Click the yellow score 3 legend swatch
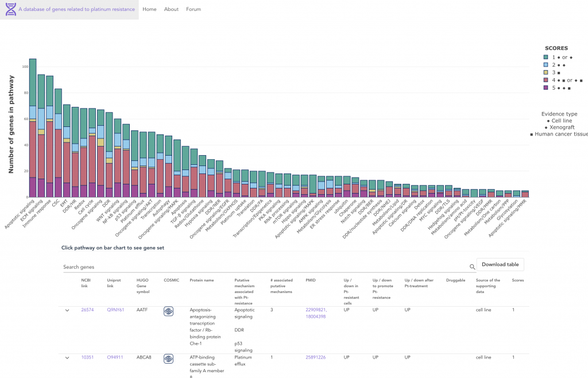Viewport: 588px width, 378px height. tap(546, 72)
